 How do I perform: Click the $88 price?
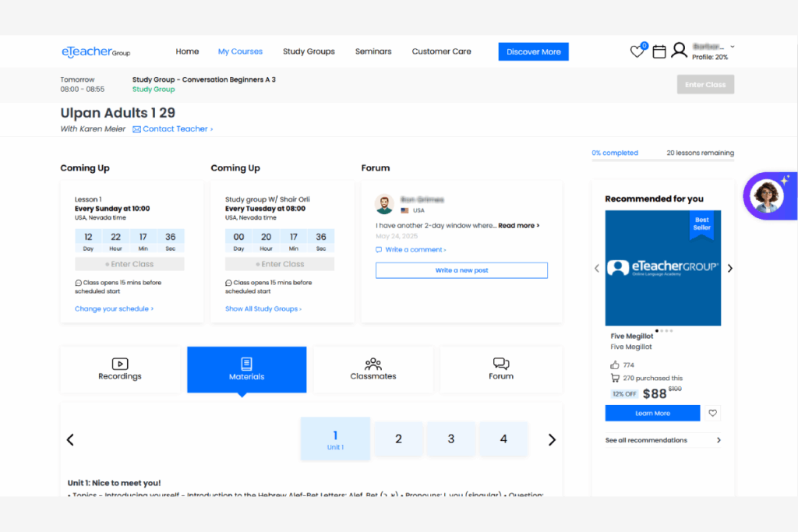point(654,393)
